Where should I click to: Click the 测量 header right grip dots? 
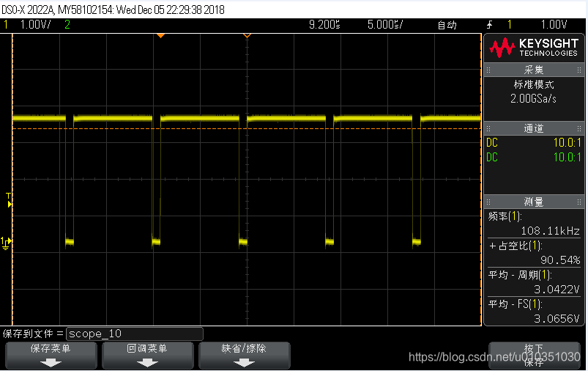tap(579, 202)
